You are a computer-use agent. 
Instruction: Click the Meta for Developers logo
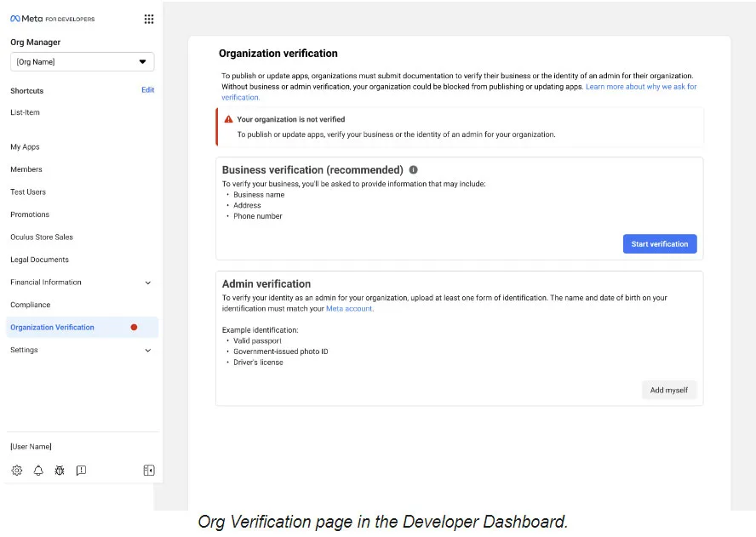(x=53, y=19)
